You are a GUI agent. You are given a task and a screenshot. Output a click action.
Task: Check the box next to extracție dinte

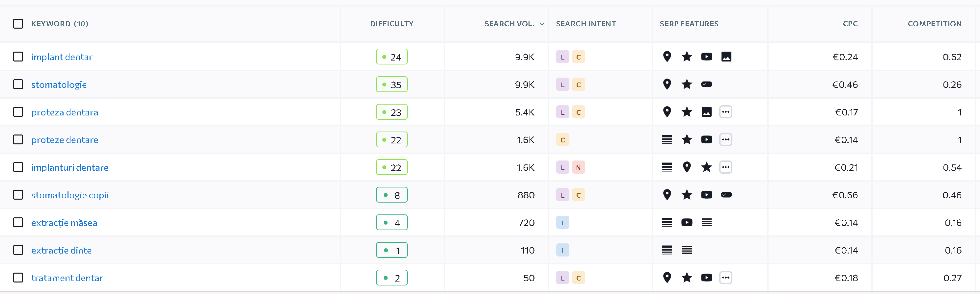click(x=18, y=250)
